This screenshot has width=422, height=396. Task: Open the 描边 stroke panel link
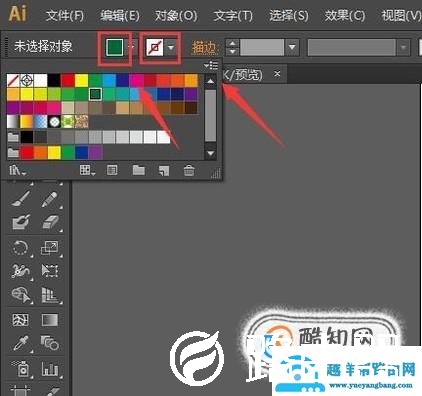[x=204, y=48]
